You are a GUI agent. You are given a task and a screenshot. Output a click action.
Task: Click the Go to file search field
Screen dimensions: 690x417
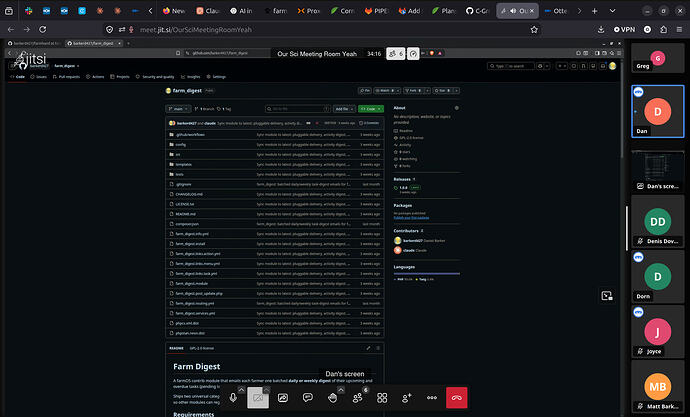point(297,109)
